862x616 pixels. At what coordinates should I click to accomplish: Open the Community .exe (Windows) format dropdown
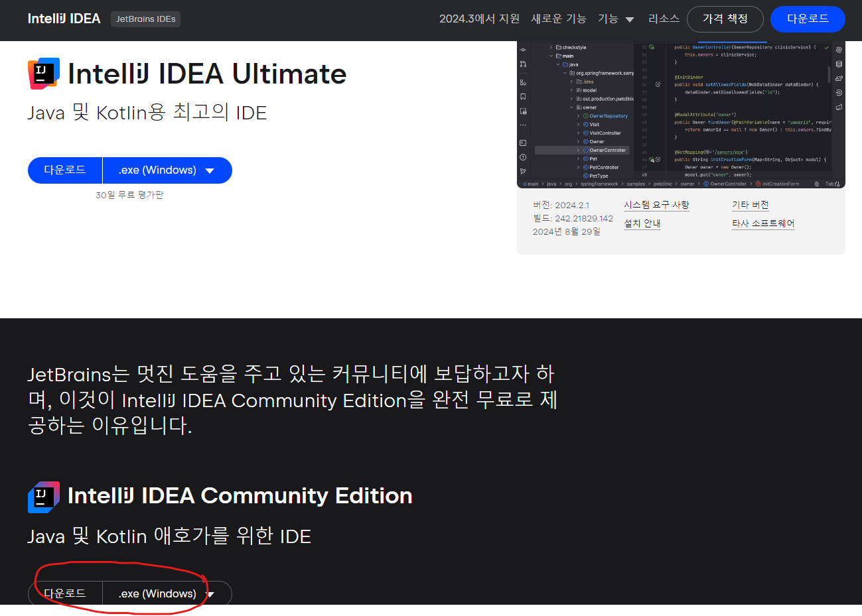167,593
